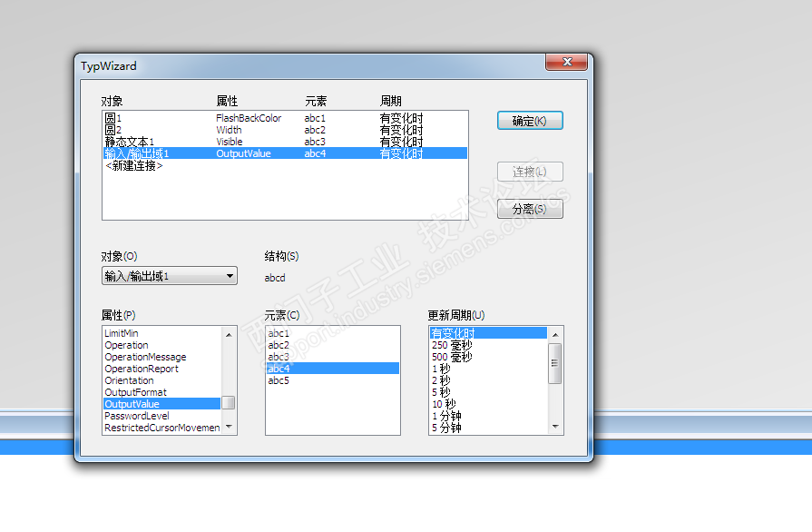Select the 静态文本1 row in the connection list
812x532 pixels.
click(x=285, y=142)
